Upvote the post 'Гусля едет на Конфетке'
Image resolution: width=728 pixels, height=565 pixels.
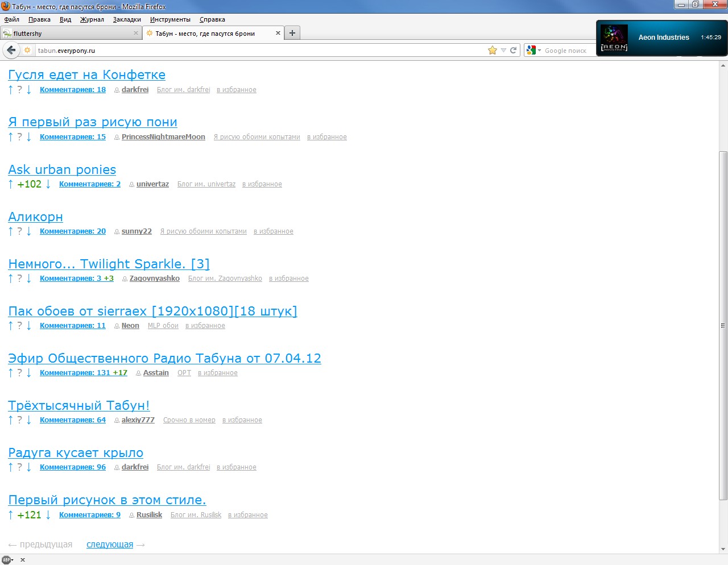10,90
